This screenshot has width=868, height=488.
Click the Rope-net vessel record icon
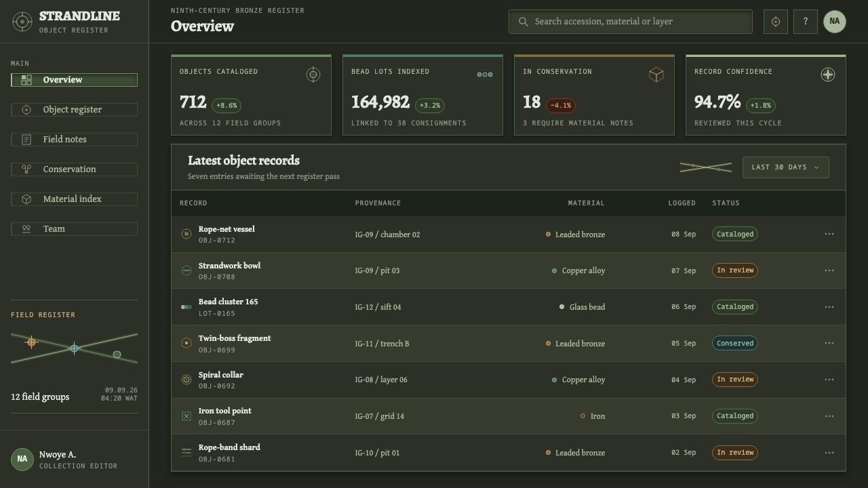186,234
